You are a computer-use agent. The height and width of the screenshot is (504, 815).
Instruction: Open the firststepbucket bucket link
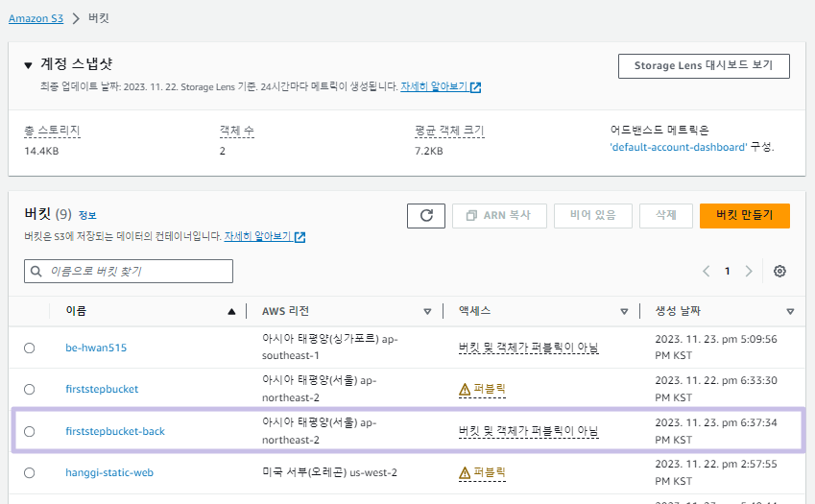[x=102, y=389]
